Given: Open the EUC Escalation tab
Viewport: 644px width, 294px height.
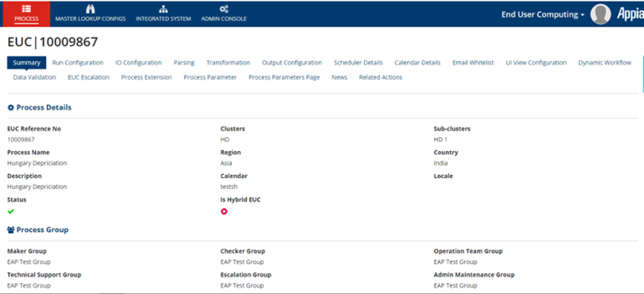Looking at the screenshot, I should point(89,77).
